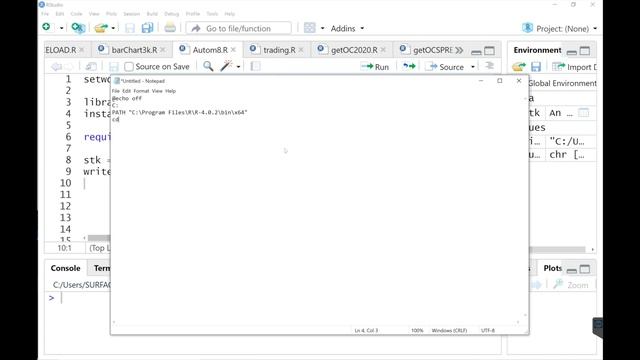This screenshot has height=360, width=640.
Task: Switch to the getOCSPRE tab
Action: pos(433,50)
